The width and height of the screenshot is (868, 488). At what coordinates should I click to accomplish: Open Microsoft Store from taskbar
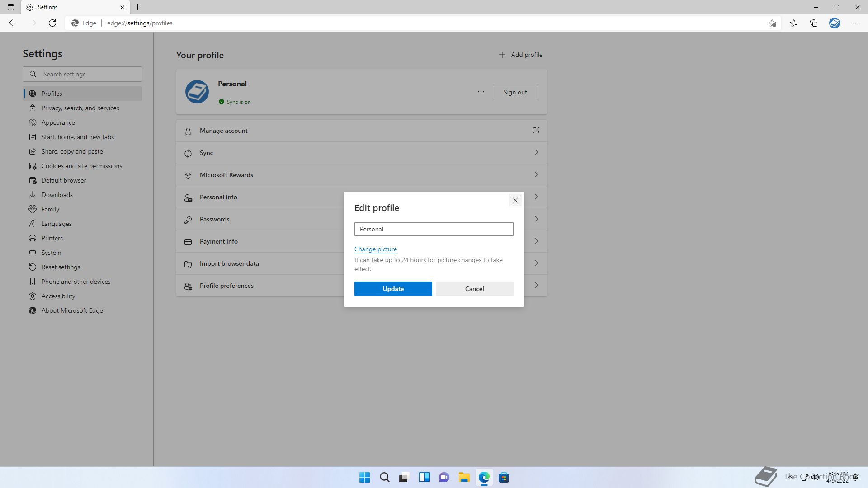click(504, 478)
